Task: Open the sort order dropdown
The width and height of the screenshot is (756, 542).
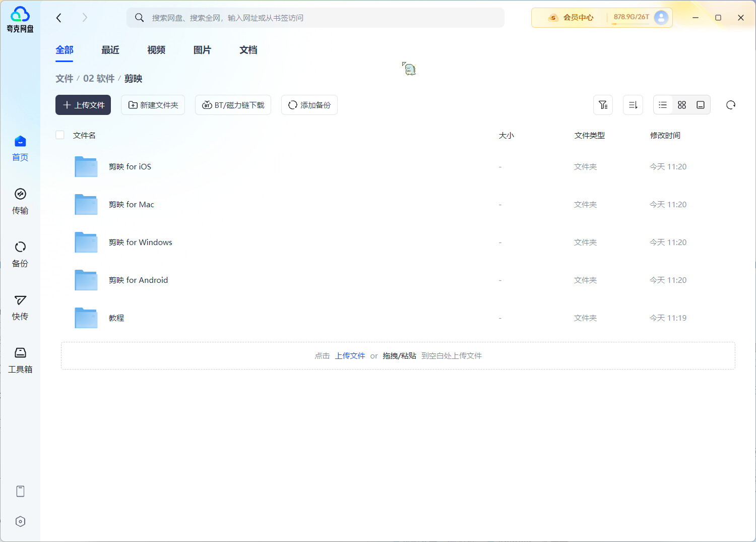Action: click(x=633, y=105)
